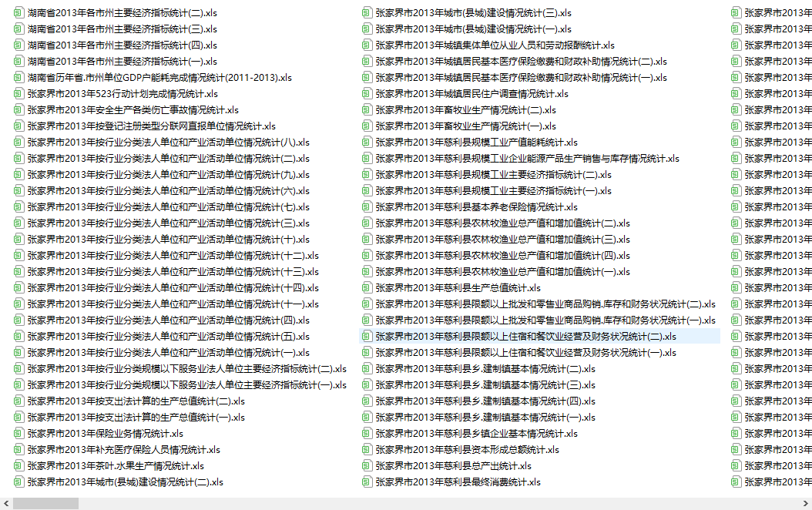Select the file 张家界市2013年安全生产各类伤亡事故情况统计.xls

[133, 109]
